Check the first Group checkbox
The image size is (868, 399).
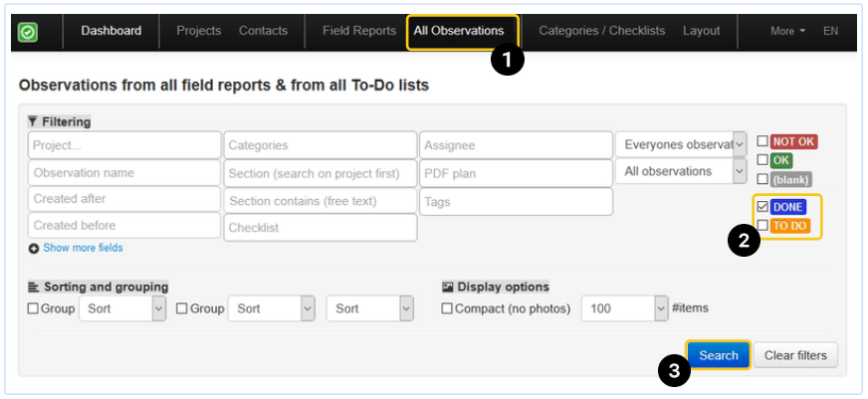pos(34,308)
